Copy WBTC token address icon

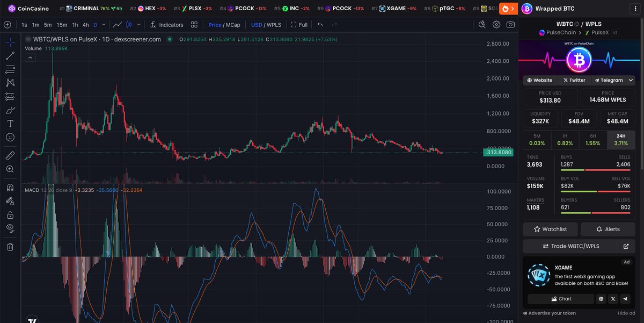pyautogui.click(x=576, y=24)
